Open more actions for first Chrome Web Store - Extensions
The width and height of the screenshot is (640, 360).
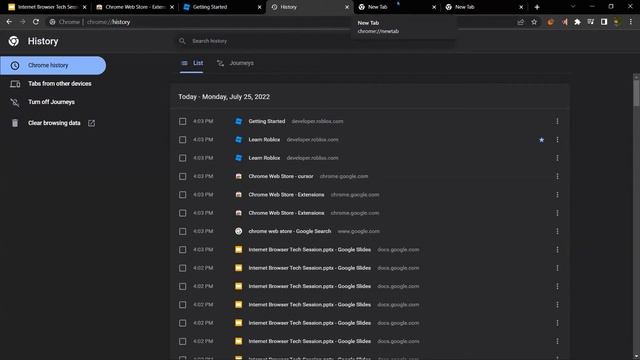pyautogui.click(x=557, y=195)
